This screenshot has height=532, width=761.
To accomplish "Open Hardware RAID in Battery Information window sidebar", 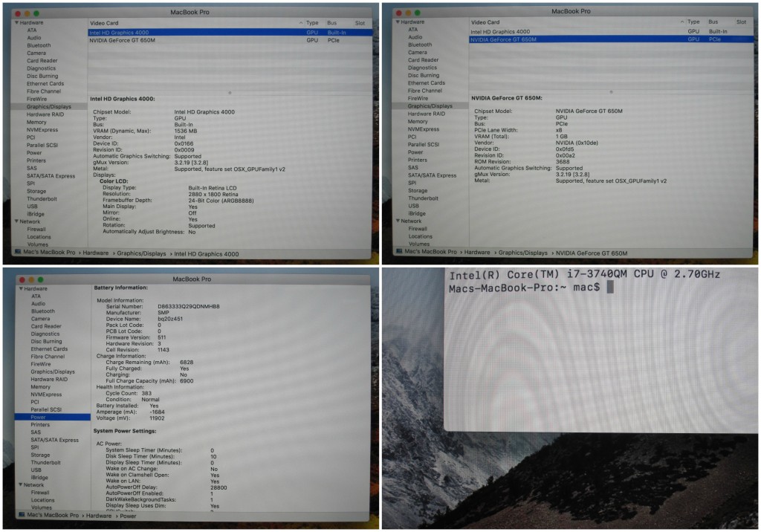I will click(49, 379).
